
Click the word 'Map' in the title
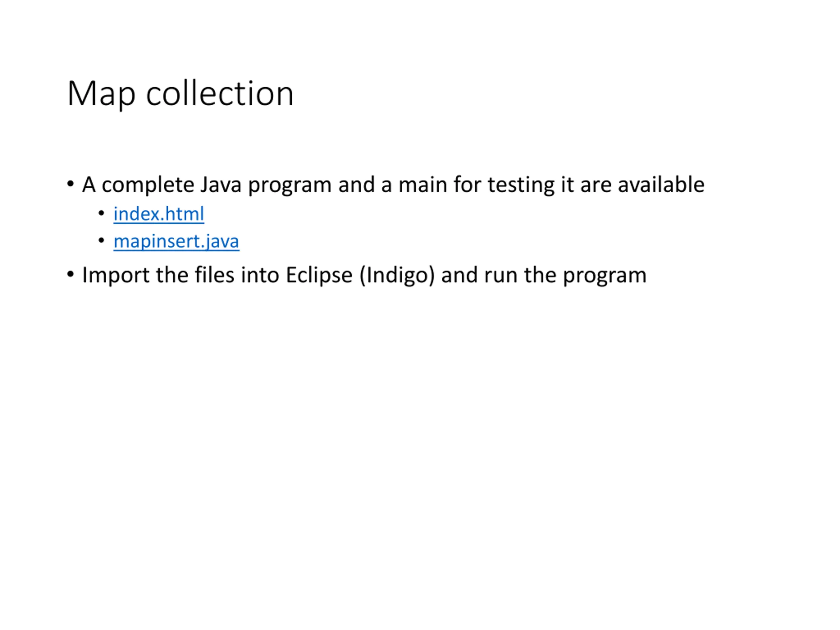pos(101,94)
